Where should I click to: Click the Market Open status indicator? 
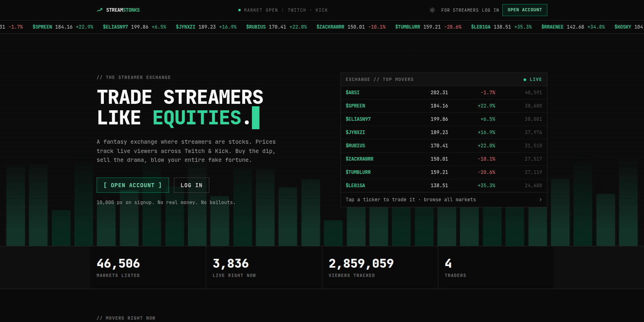258,10
